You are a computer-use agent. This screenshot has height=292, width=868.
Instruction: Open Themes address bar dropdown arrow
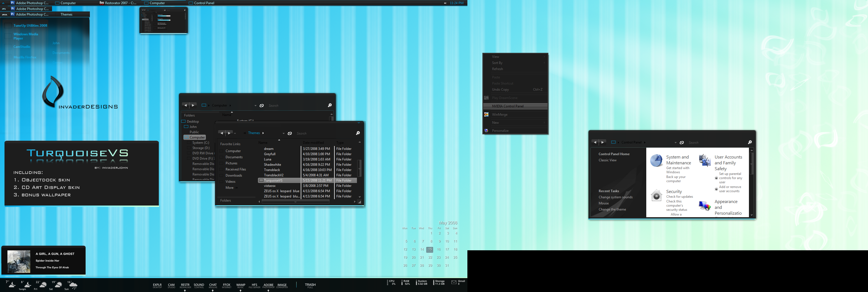coord(283,133)
